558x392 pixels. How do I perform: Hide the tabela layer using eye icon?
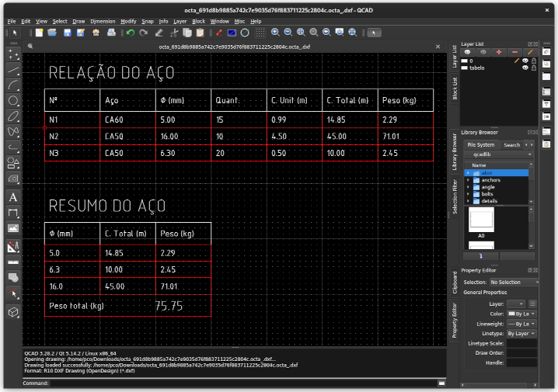pyautogui.click(x=525, y=68)
